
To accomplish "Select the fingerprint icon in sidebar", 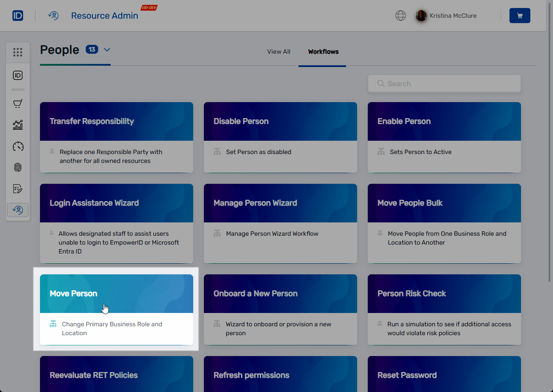I will click(x=18, y=167).
